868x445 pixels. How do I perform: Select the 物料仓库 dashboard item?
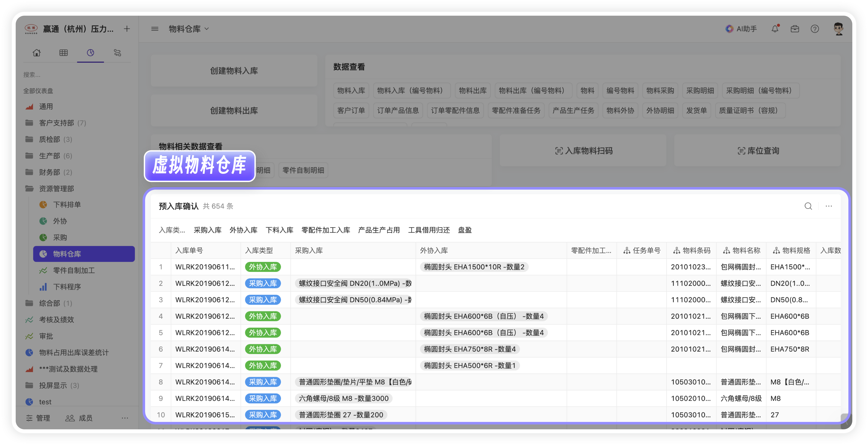click(84, 254)
